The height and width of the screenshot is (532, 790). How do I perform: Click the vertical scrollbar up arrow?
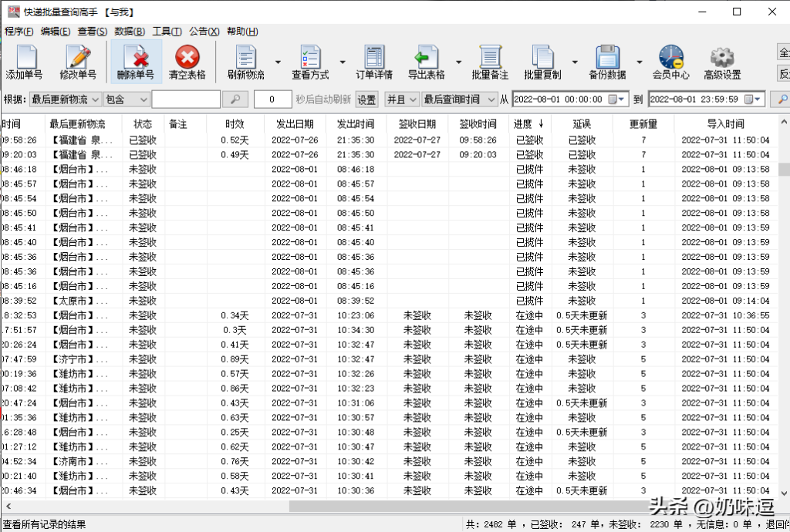[784, 123]
